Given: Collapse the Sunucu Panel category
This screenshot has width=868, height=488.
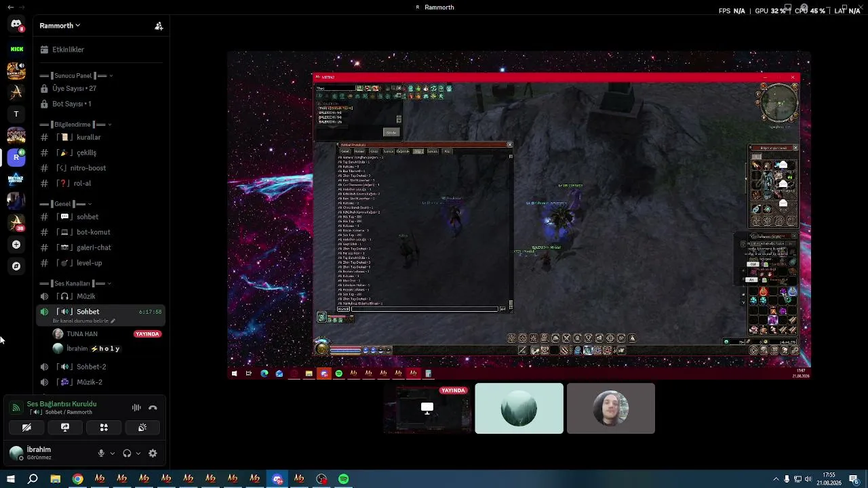Looking at the screenshot, I should click(76, 76).
